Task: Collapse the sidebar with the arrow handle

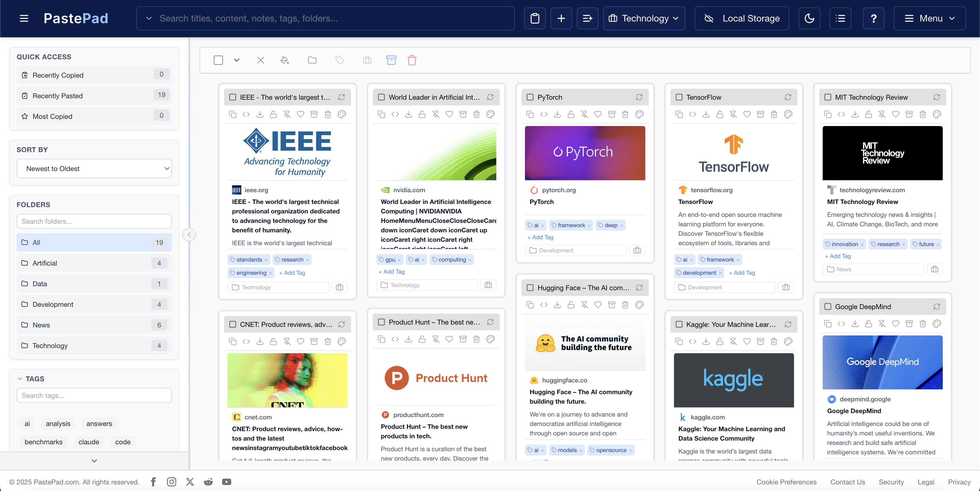Action: coord(189,235)
